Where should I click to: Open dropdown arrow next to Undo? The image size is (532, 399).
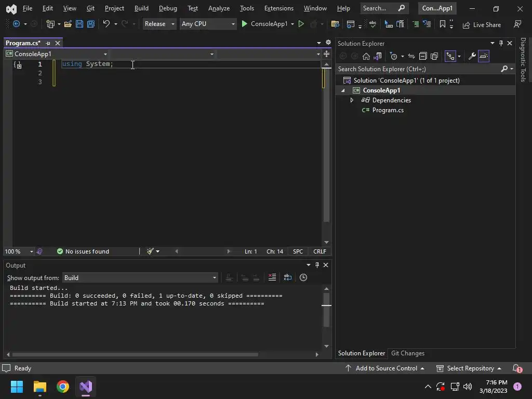click(x=116, y=24)
